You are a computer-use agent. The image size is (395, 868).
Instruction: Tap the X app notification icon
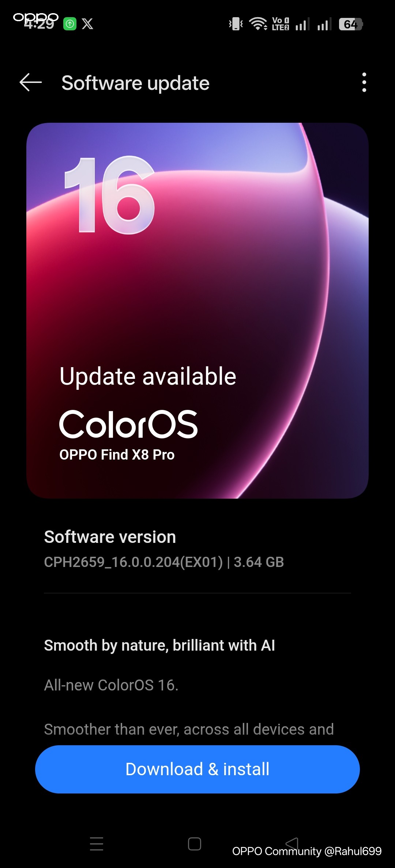click(87, 24)
